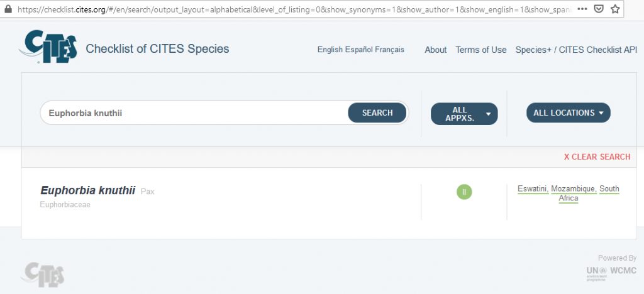Image resolution: width=644 pixels, height=294 pixels.
Task: Open Species+ / CITES Checklist API link
Action: coord(576,50)
